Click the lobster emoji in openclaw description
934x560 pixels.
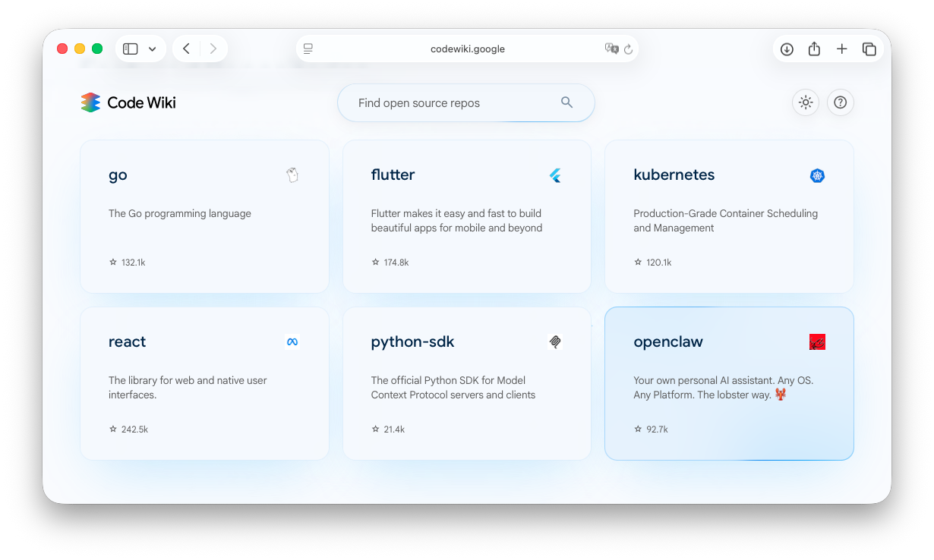(780, 395)
